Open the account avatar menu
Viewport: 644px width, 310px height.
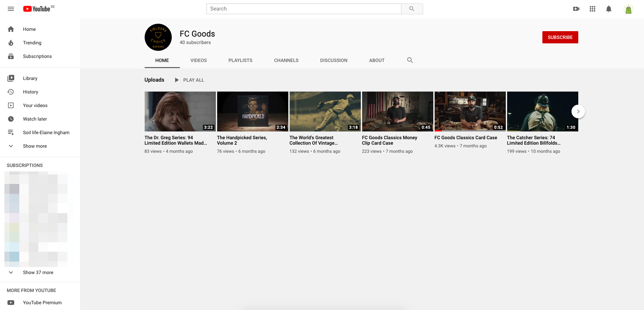(x=628, y=9)
